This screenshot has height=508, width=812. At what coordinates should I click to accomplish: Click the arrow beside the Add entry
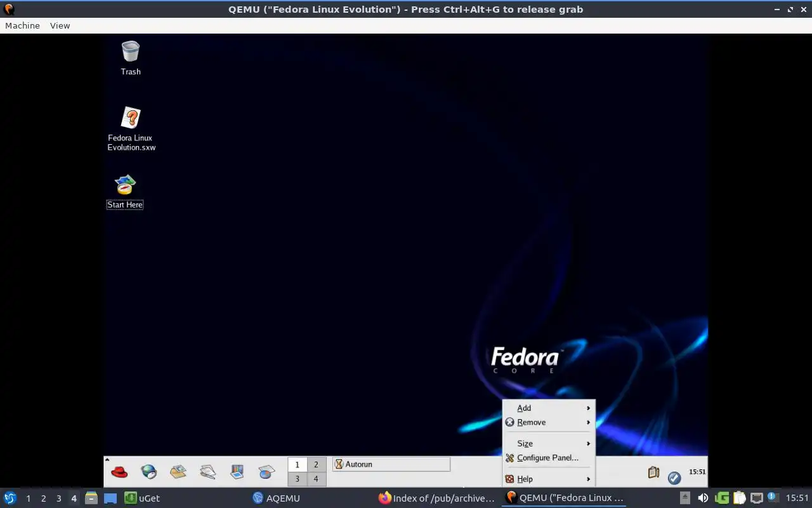[x=589, y=408]
